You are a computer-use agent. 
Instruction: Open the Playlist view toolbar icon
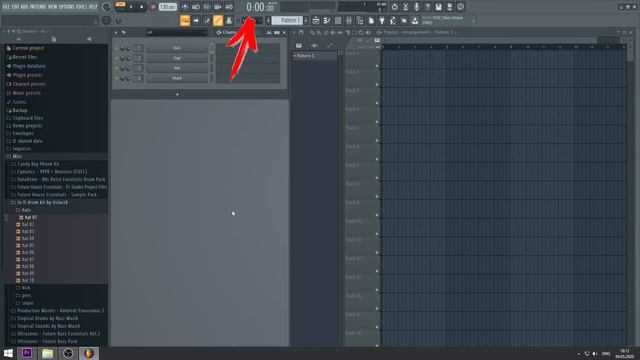[x=316, y=20]
